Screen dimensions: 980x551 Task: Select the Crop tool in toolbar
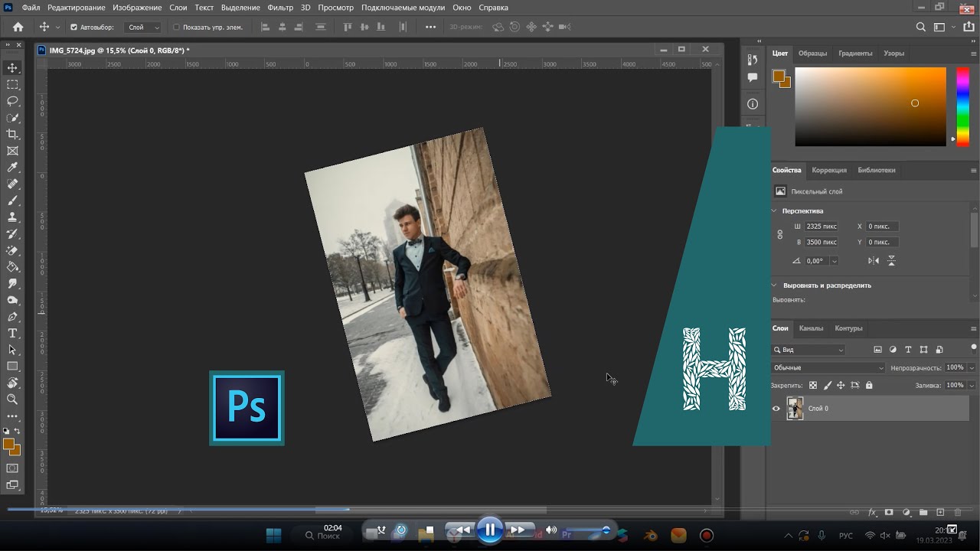(x=12, y=135)
